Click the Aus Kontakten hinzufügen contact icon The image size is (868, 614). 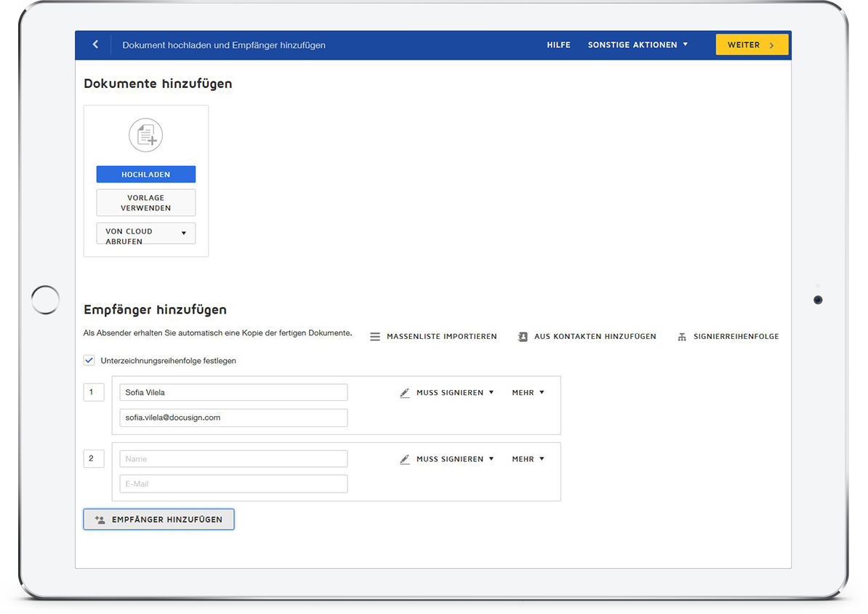[523, 337]
